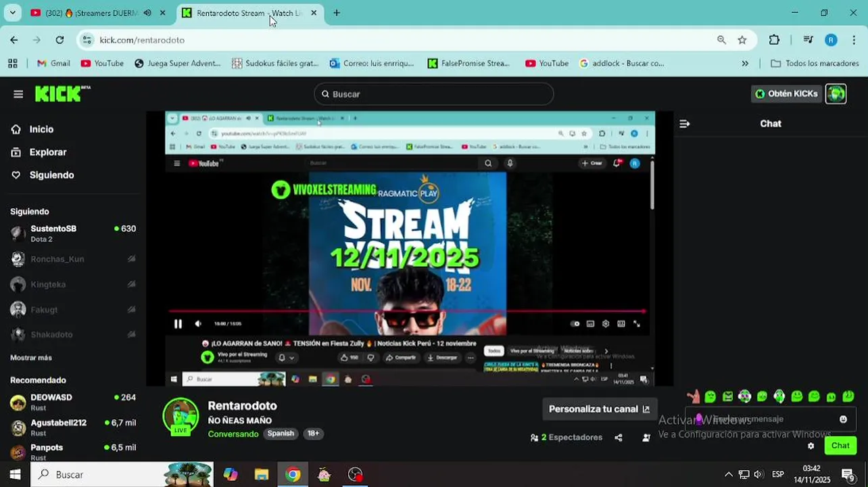Select the Spanish language tag
The height and width of the screenshot is (487, 868).
click(281, 434)
